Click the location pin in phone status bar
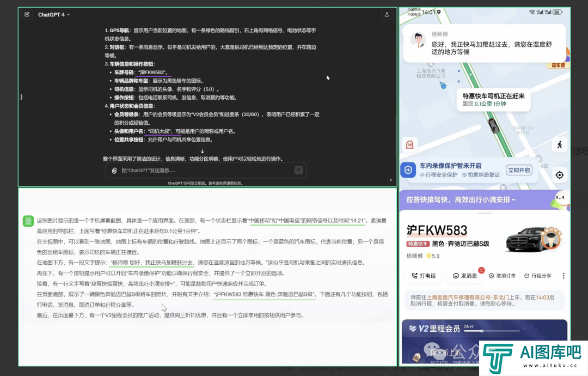The image size is (588, 376). pos(438,12)
